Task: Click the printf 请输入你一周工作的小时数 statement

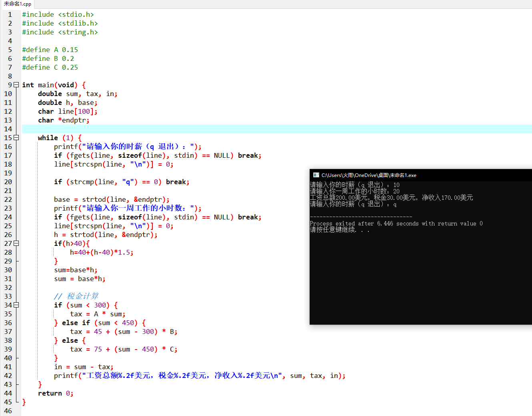Action: point(128,208)
